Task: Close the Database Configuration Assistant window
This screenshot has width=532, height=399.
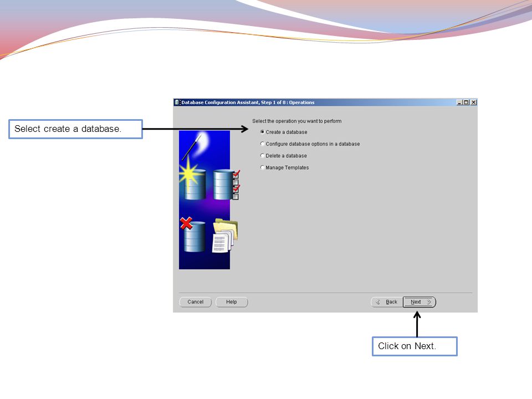Action: tap(474, 103)
